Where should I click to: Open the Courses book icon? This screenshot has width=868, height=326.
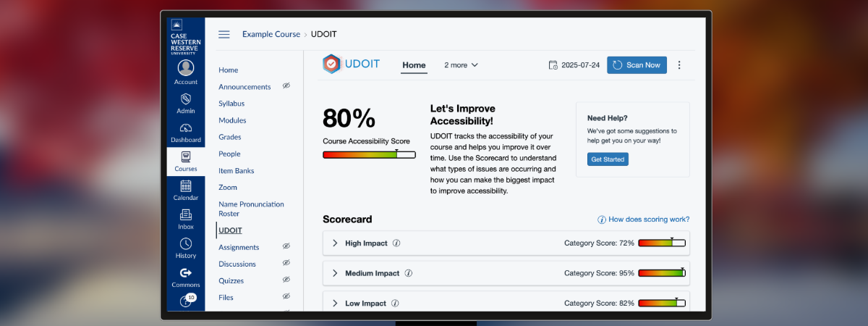pos(186,156)
